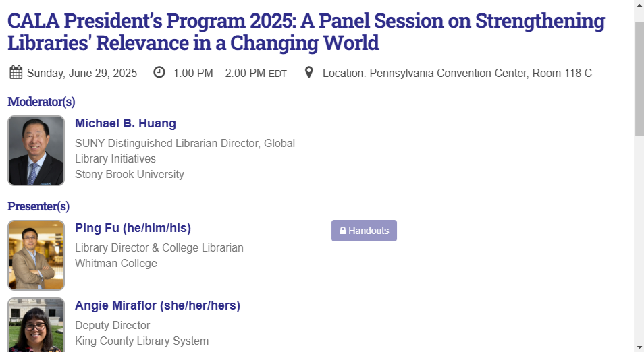Open Ping Fu's presenter profile name
644x352 pixels.
click(133, 228)
